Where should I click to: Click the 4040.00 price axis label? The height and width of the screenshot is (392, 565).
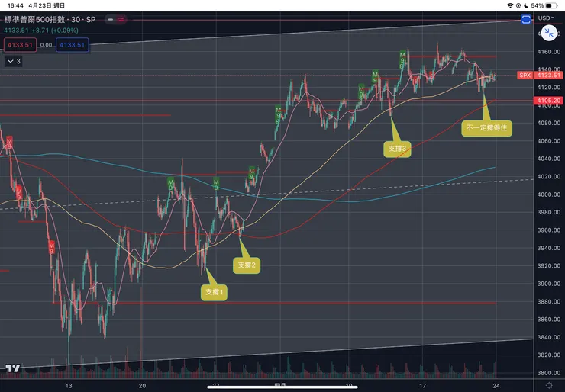pos(549,159)
